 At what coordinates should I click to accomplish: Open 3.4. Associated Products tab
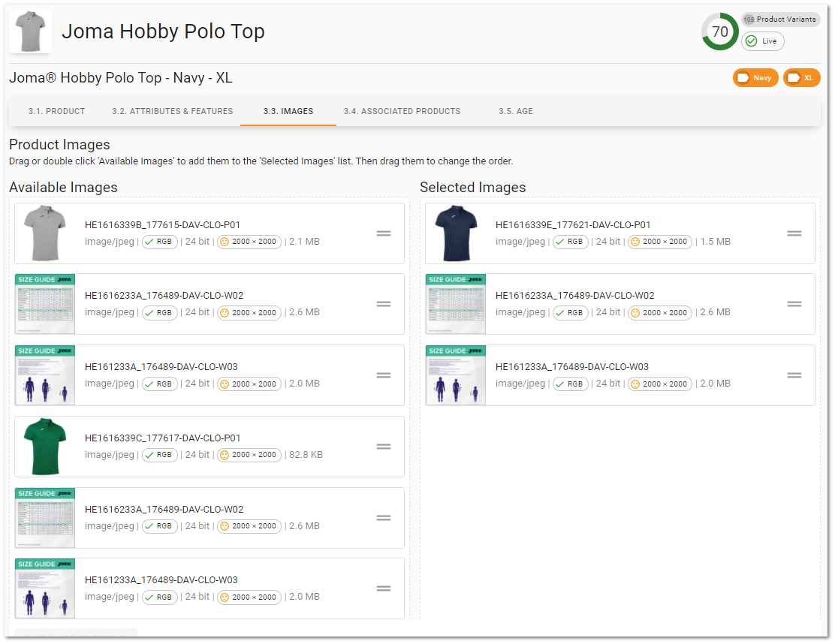[402, 111]
